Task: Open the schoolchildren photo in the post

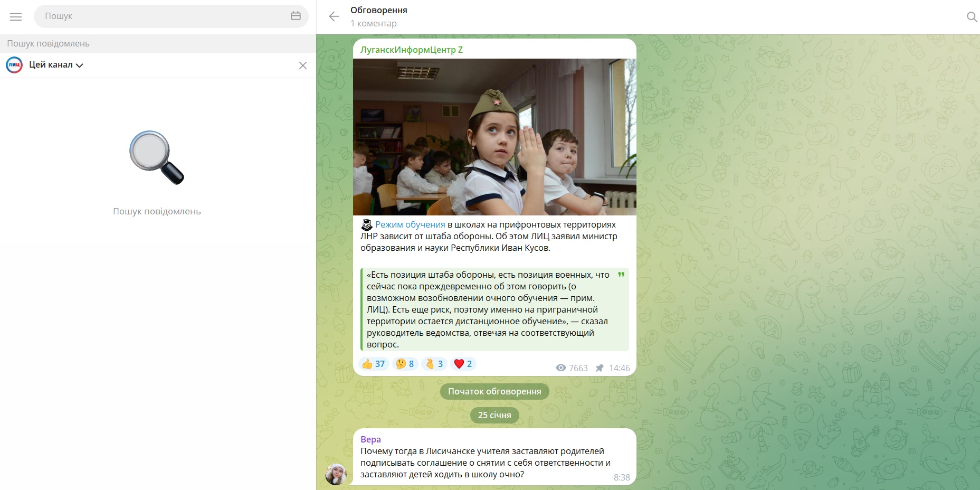Action: click(x=494, y=137)
